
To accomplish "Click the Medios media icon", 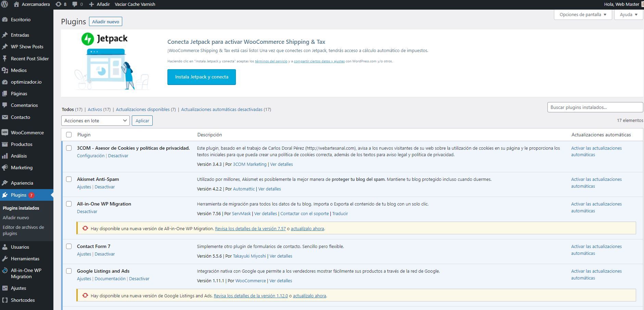I will pyautogui.click(x=5, y=70).
